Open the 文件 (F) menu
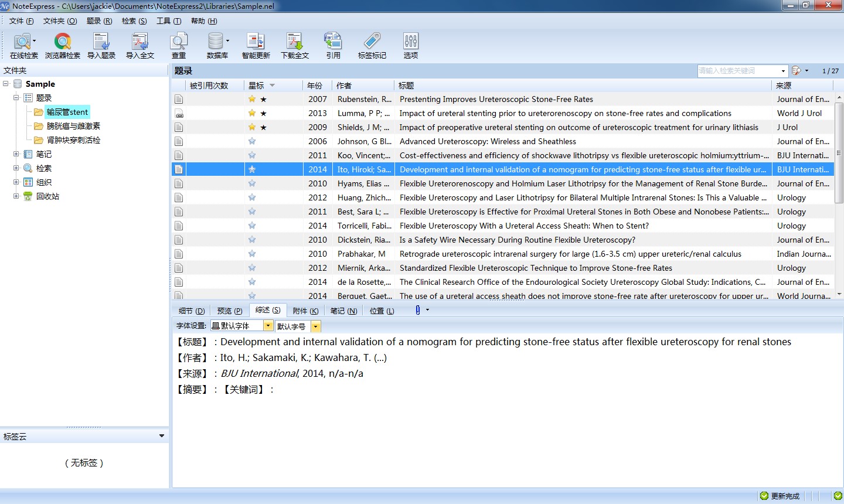The height and width of the screenshot is (504, 844). (22, 21)
